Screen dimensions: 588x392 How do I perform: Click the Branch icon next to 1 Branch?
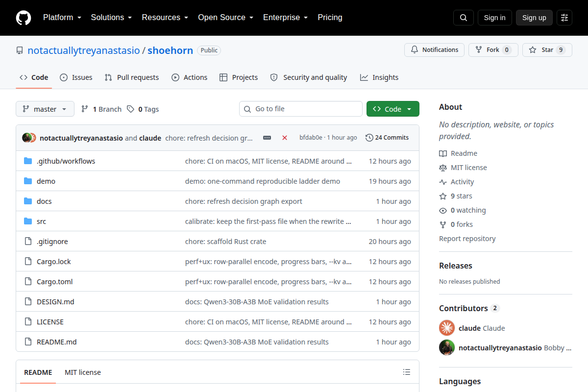[x=85, y=109]
